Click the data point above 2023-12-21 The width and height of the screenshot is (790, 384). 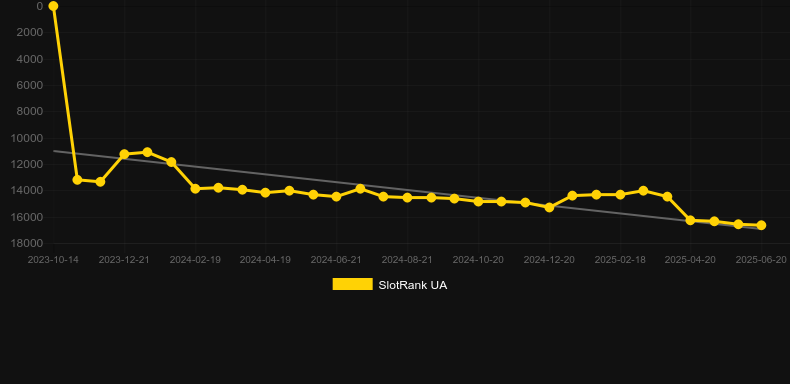tap(124, 154)
